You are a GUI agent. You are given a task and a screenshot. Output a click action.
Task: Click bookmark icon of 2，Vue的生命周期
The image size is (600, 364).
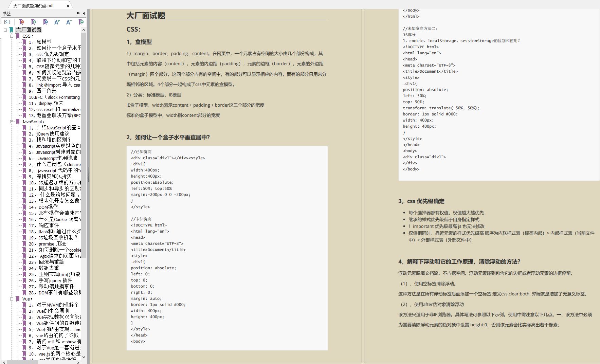click(24, 311)
